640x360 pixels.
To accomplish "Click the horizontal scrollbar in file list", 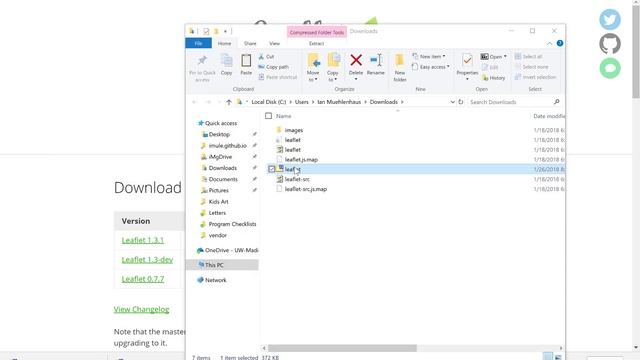I will 342,348.
